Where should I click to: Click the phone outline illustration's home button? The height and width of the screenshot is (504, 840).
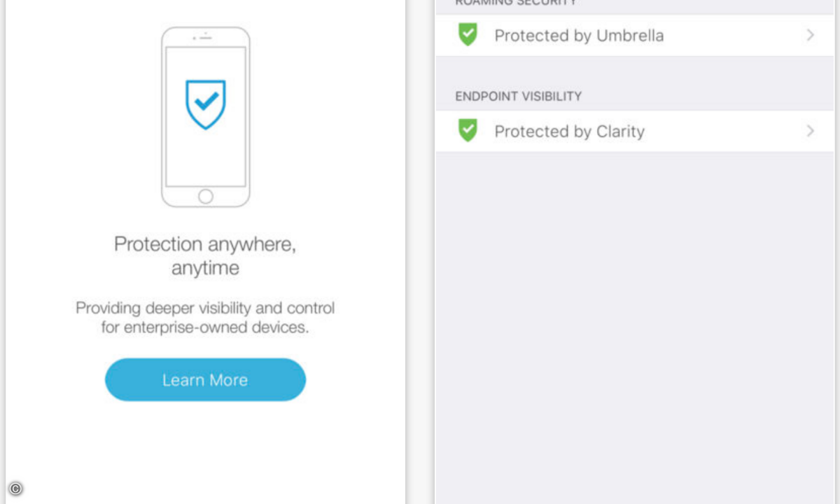point(205,196)
